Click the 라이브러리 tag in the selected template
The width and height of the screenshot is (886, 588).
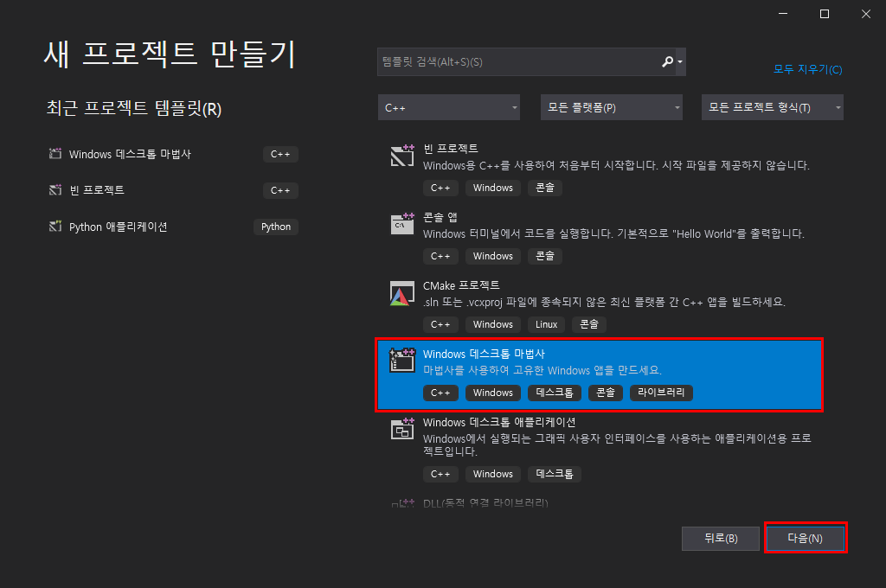click(x=660, y=393)
